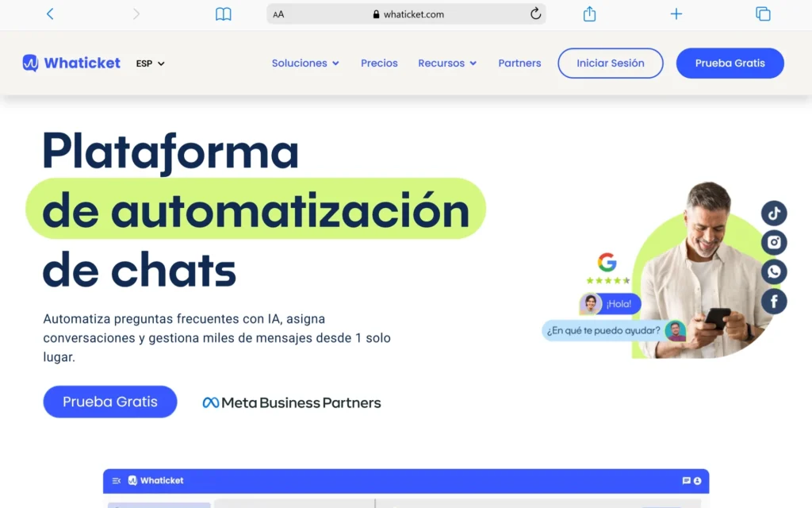Open the Safari share sheet icon
This screenshot has width=812, height=508.
click(589, 13)
